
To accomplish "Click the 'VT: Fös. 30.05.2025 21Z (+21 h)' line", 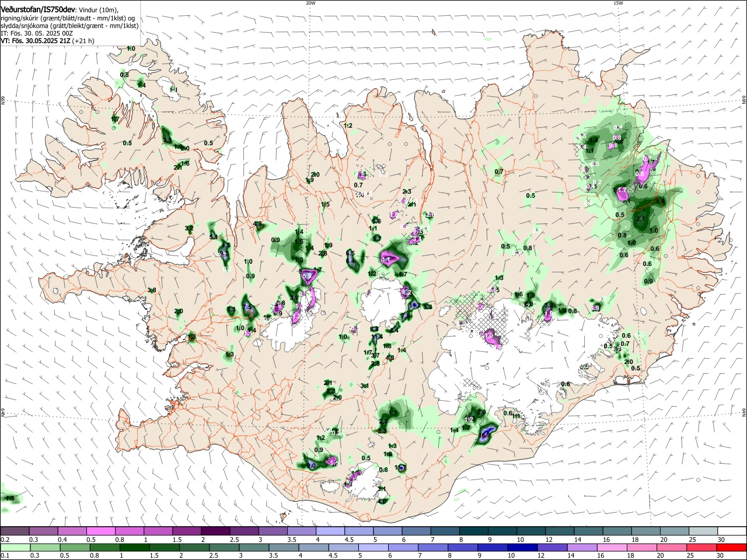I will coord(47,41).
